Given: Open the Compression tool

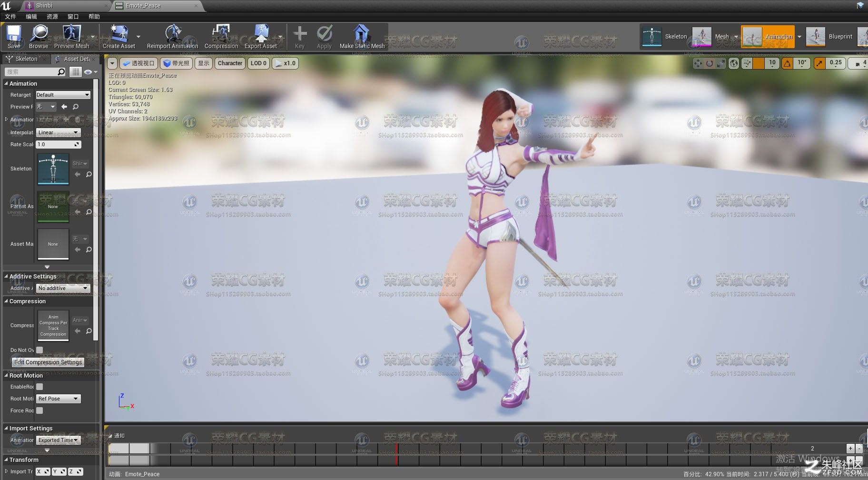Looking at the screenshot, I should click(221, 37).
